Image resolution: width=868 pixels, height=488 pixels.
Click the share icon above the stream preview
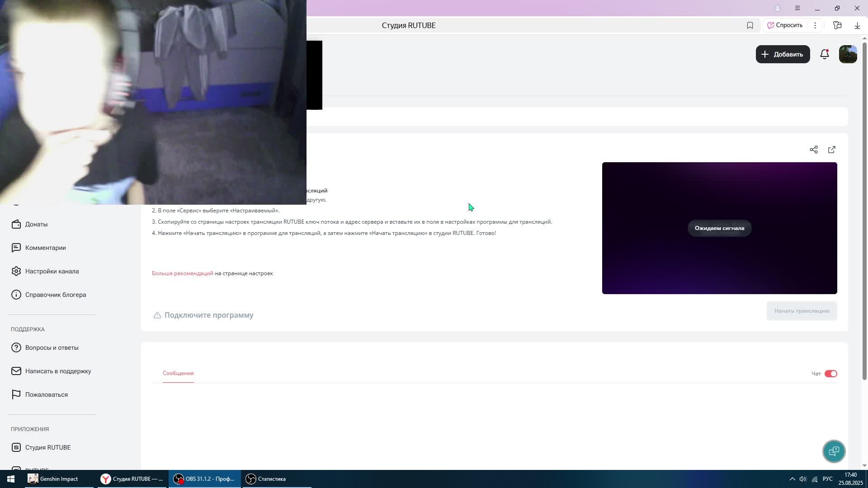coord(813,150)
